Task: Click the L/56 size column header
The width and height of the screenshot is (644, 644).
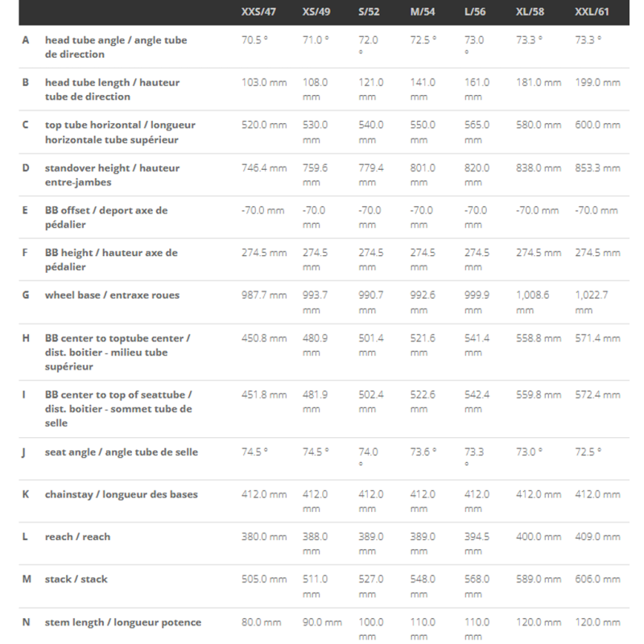Action: (477, 13)
